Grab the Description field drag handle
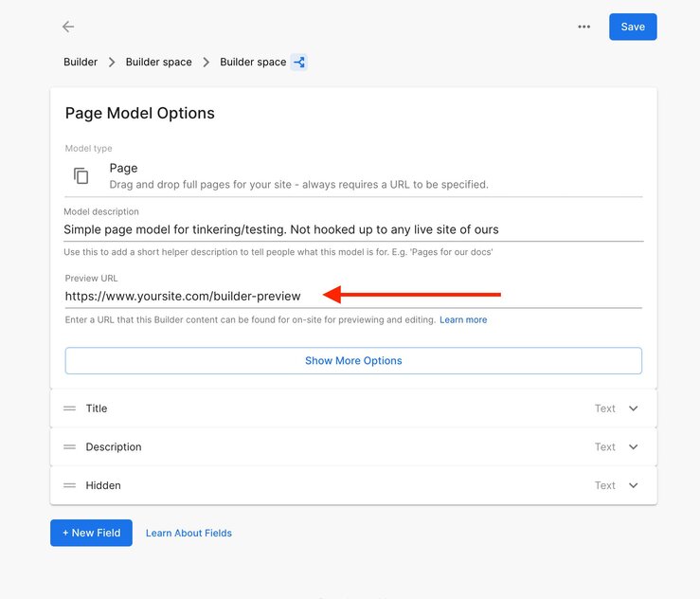This screenshot has width=700, height=599. (x=70, y=446)
